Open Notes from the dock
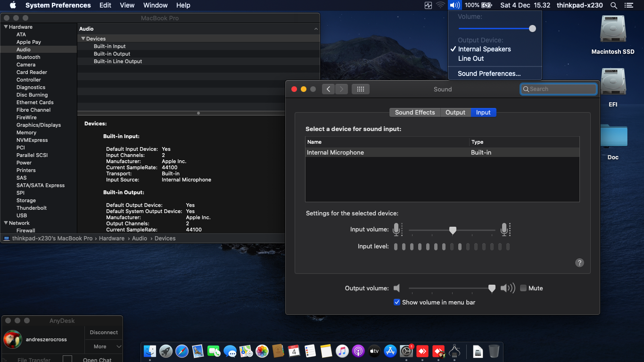This screenshot has height=362, width=644. 326,351
